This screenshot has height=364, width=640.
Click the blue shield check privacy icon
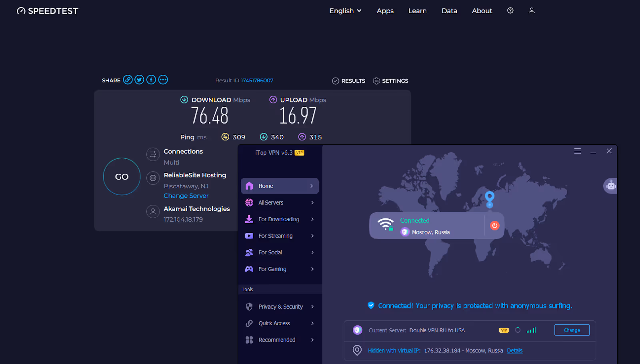tap(371, 305)
